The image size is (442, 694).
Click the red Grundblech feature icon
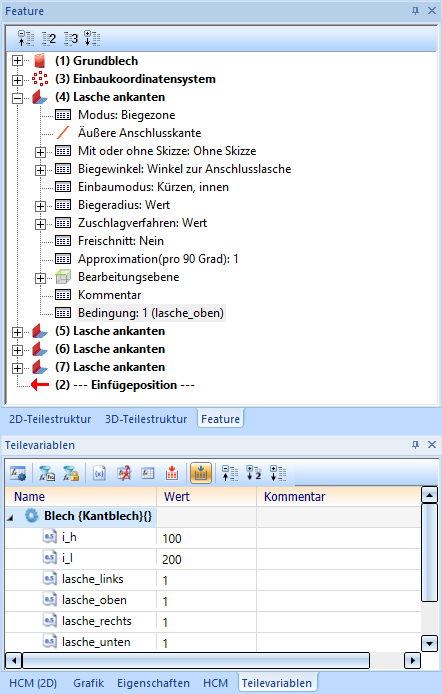click(40, 61)
